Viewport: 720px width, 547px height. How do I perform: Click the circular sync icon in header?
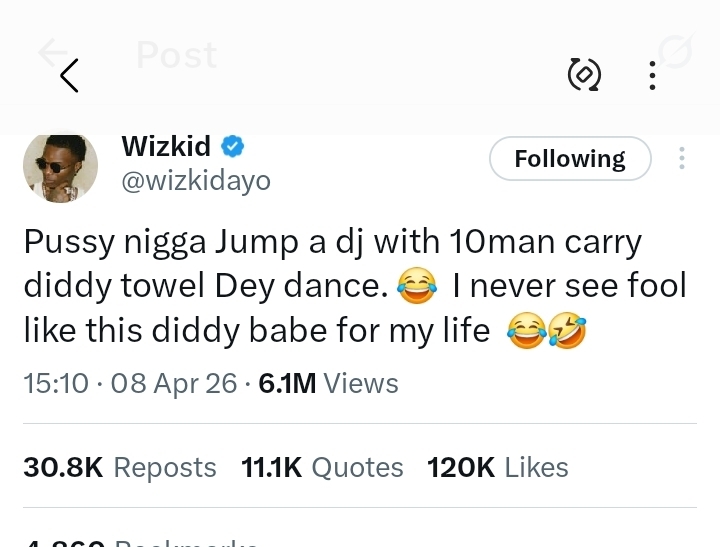(584, 74)
